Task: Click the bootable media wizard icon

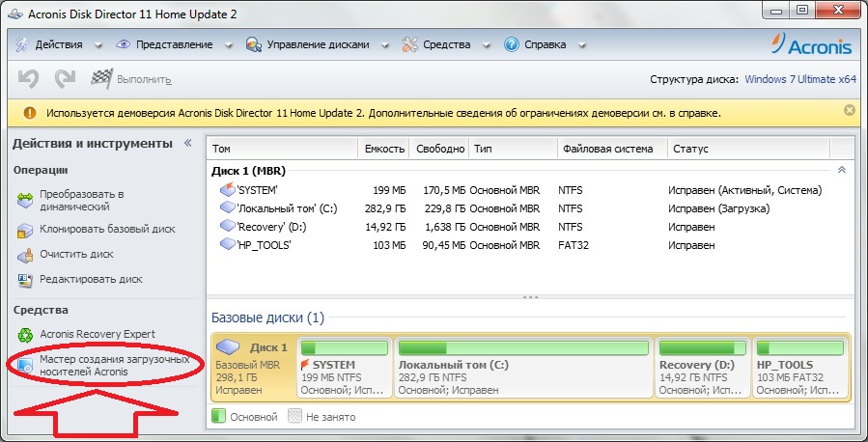Action: pos(25,366)
